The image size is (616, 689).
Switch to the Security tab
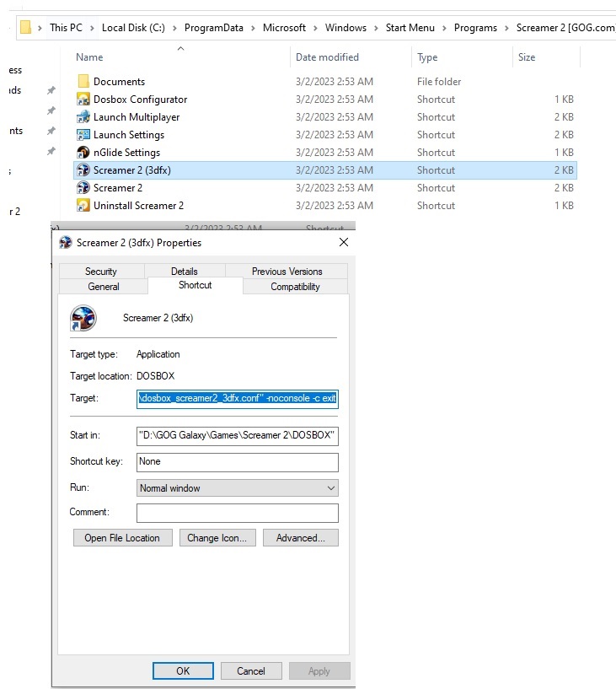[101, 271]
